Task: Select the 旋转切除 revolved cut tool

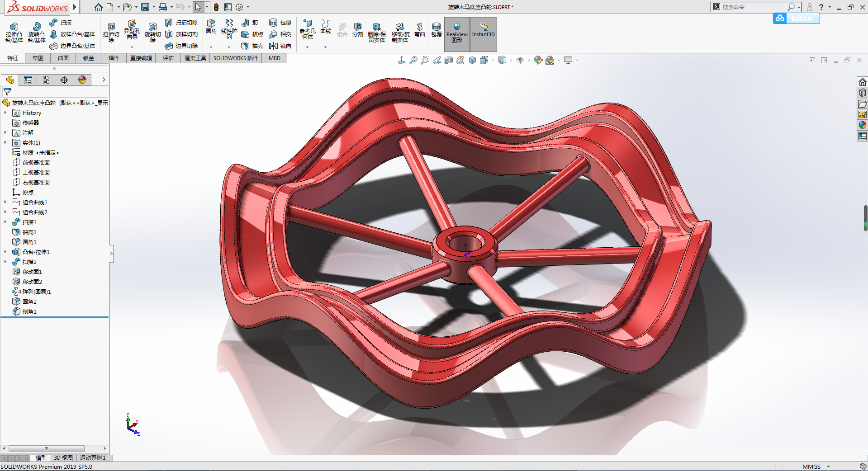Action: click(153, 33)
